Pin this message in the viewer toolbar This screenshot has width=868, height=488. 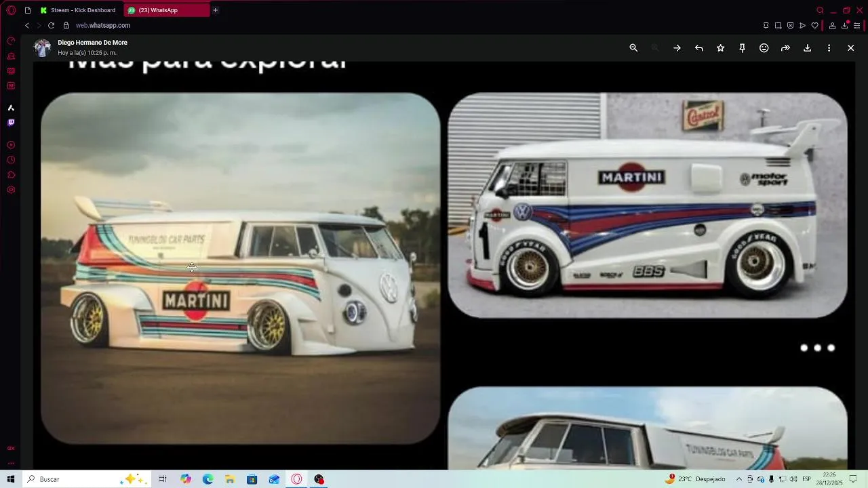742,48
